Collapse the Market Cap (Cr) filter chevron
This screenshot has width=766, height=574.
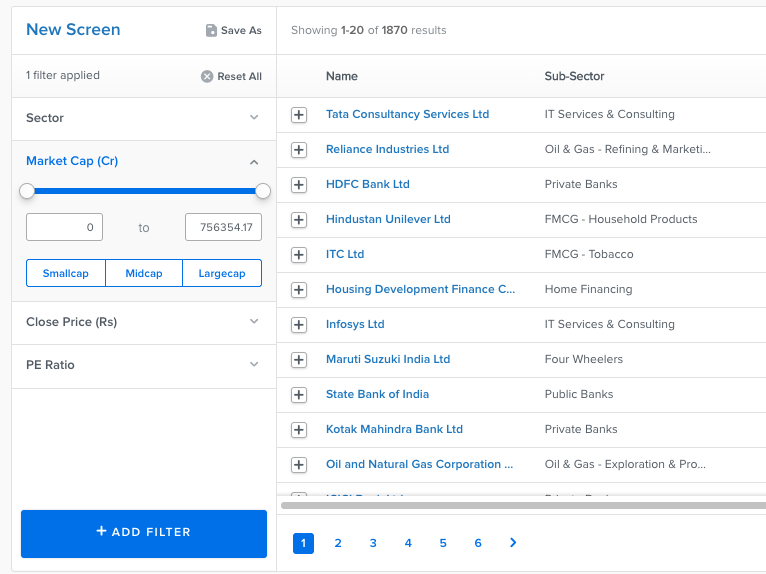point(254,162)
